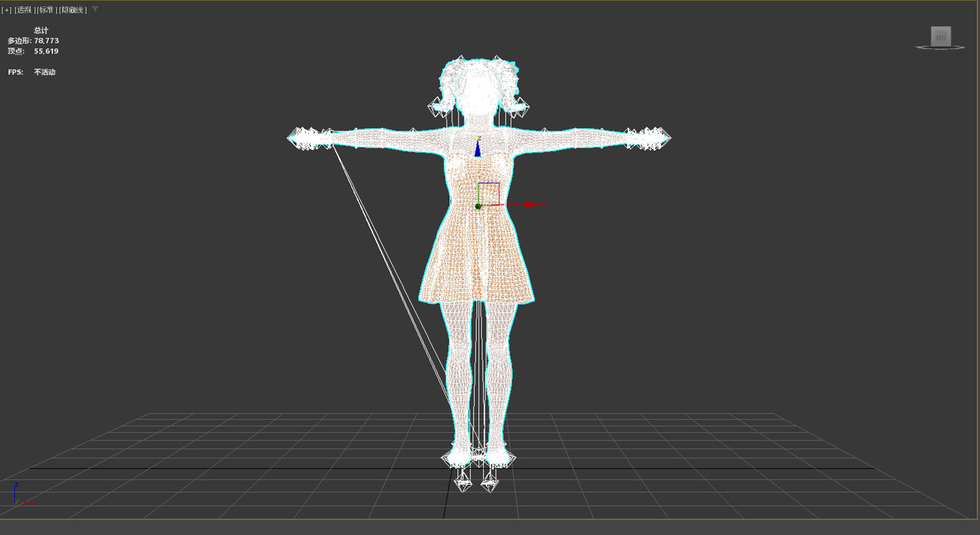Viewport: 980px width, 535px height.
Task: Click the viewport filter funnel icon
Action: 95,10
